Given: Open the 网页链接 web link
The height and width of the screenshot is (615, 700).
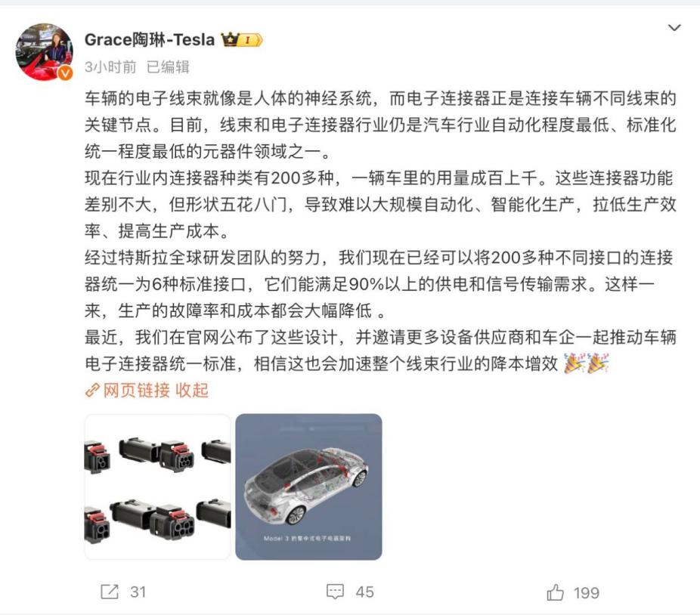Looking at the screenshot, I should click(137, 390).
